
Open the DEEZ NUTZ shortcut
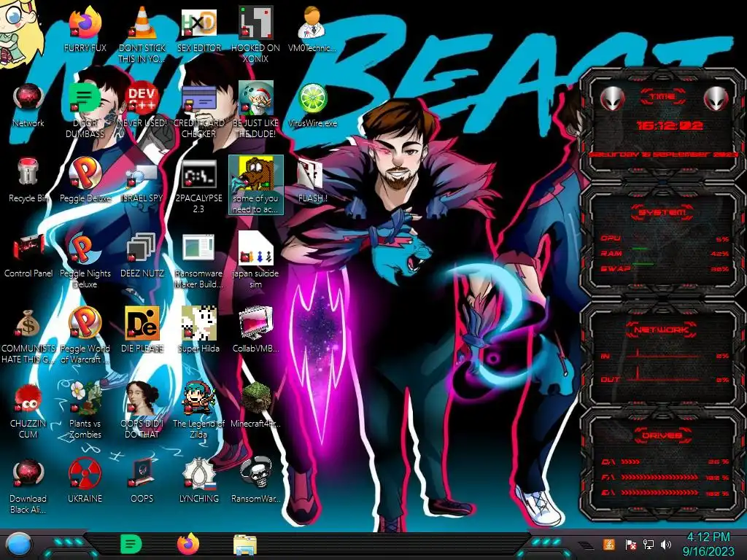[x=142, y=255]
